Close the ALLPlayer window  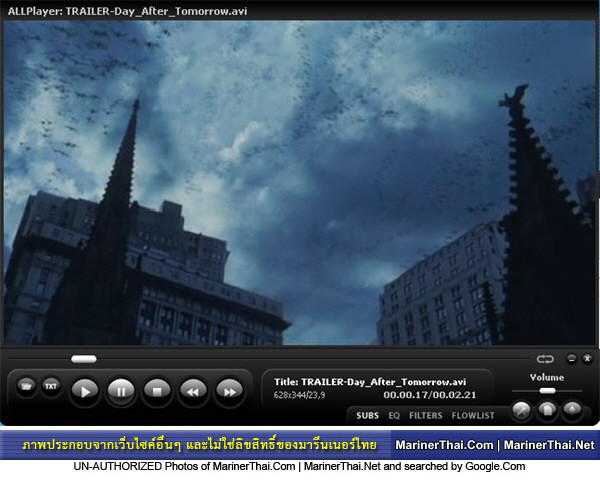coord(587,359)
